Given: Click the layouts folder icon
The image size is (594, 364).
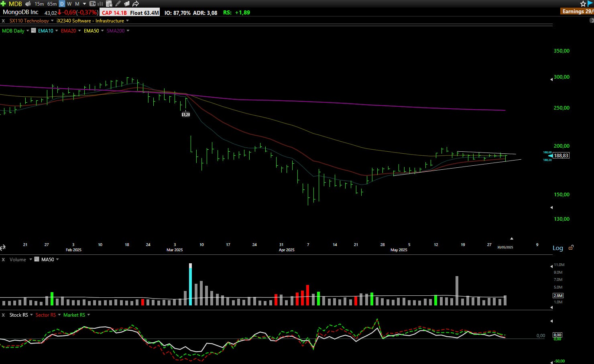Looking at the screenshot, I should [127, 4].
